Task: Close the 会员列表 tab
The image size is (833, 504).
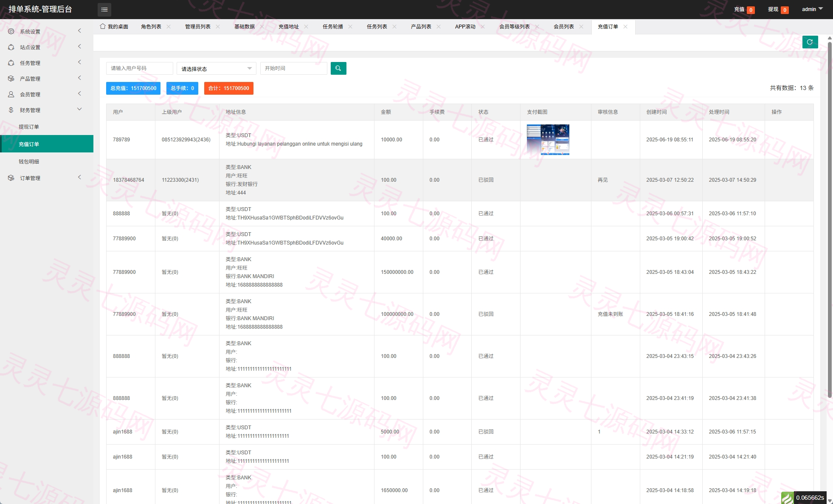Action: 581,26
